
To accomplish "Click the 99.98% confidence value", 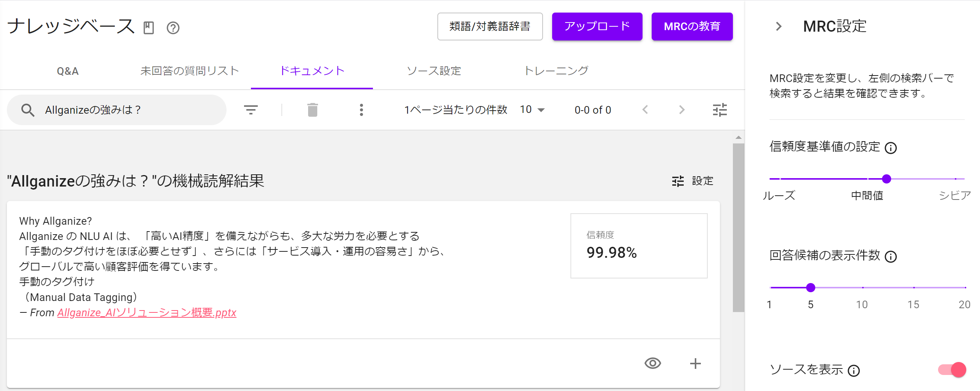I will click(612, 253).
